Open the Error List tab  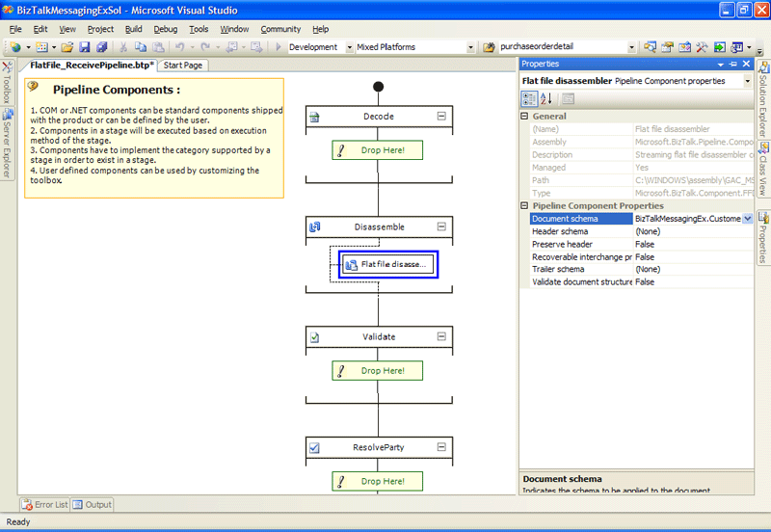click(44, 505)
